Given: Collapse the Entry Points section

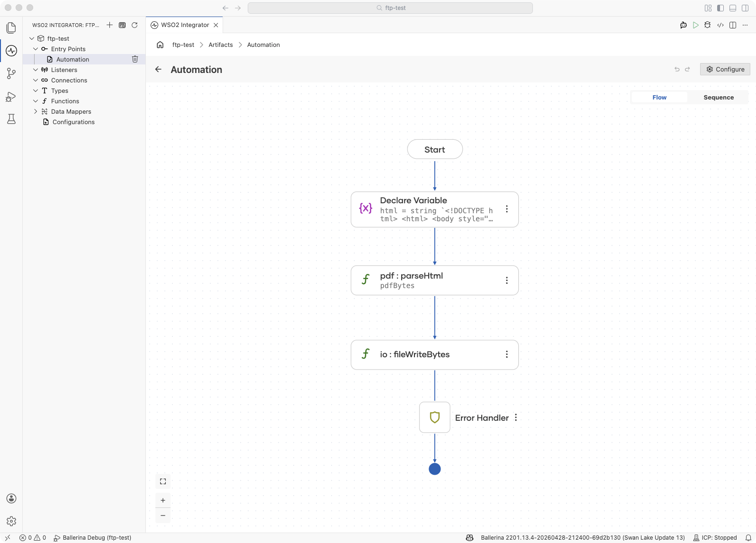Looking at the screenshot, I should pos(36,49).
